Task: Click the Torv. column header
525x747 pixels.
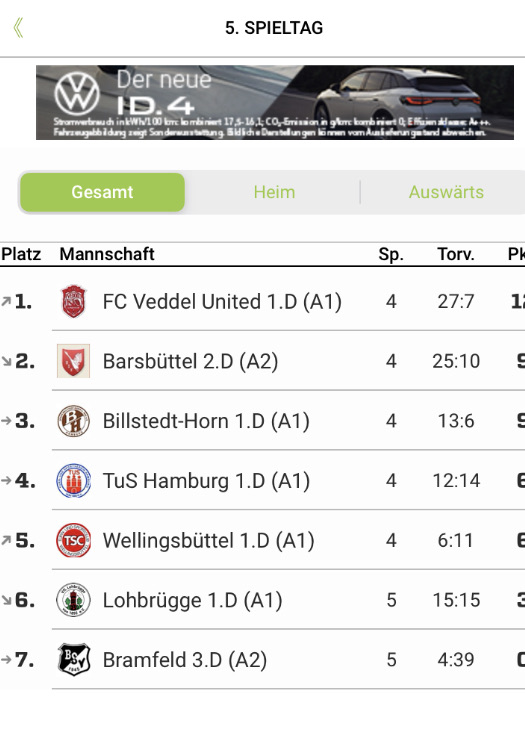Action: 456,254
